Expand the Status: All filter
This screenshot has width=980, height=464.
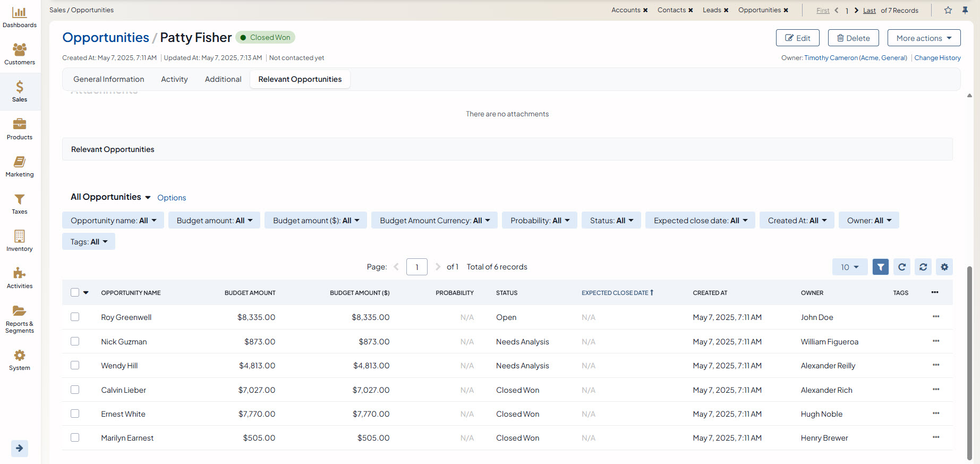pos(611,220)
